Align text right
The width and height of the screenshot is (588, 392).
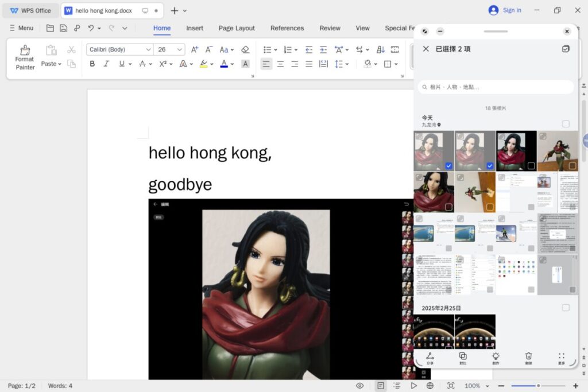pos(295,64)
